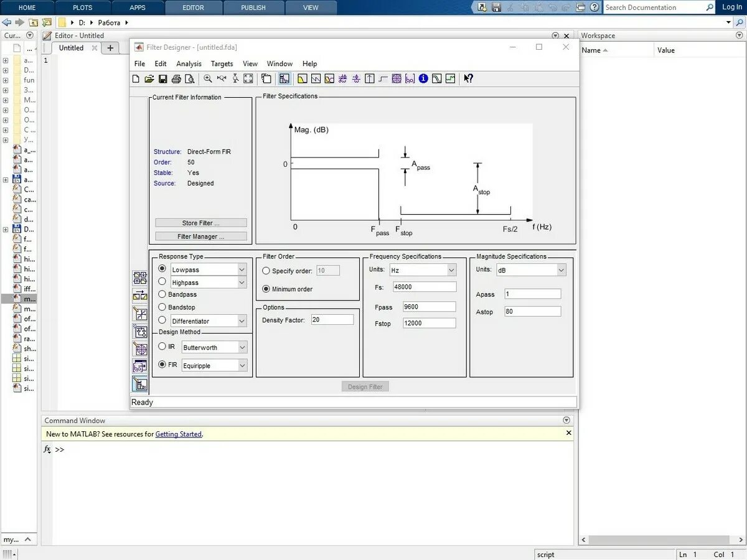This screenshot has width=747, height=560.
Task: Choose the IIR design method radio button
Action: click(x=162, y=347)
